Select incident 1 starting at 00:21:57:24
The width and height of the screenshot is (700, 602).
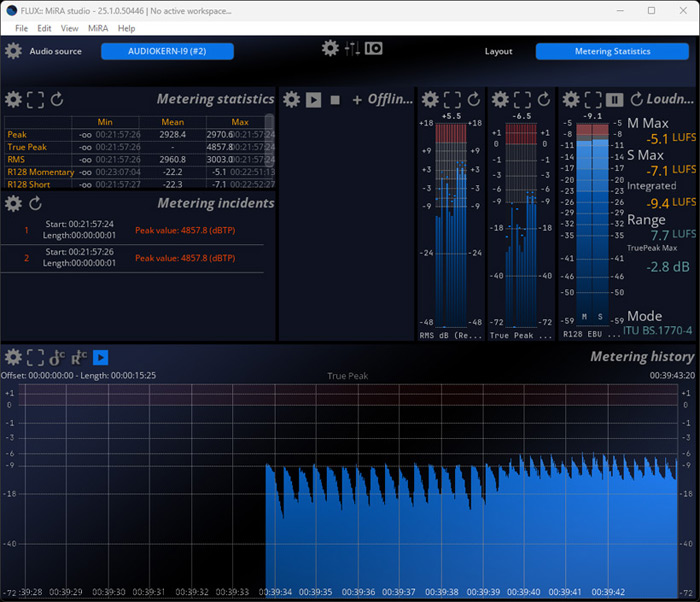132,230
